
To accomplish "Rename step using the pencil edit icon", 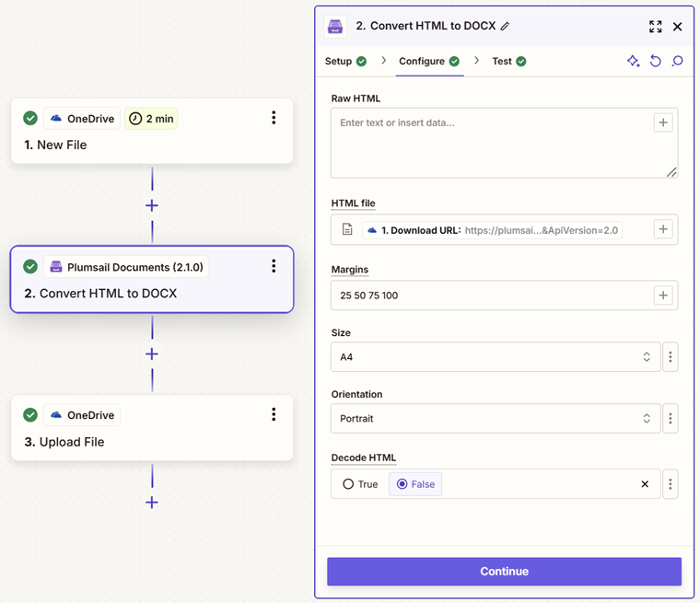I will coord(505,27).
